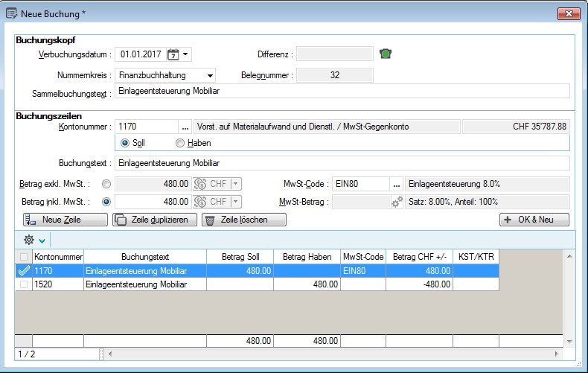The width and height of the screenshot is (588, 373).
Task: Click the Neue Buchung window title icon
Action: tap(11, 14)
